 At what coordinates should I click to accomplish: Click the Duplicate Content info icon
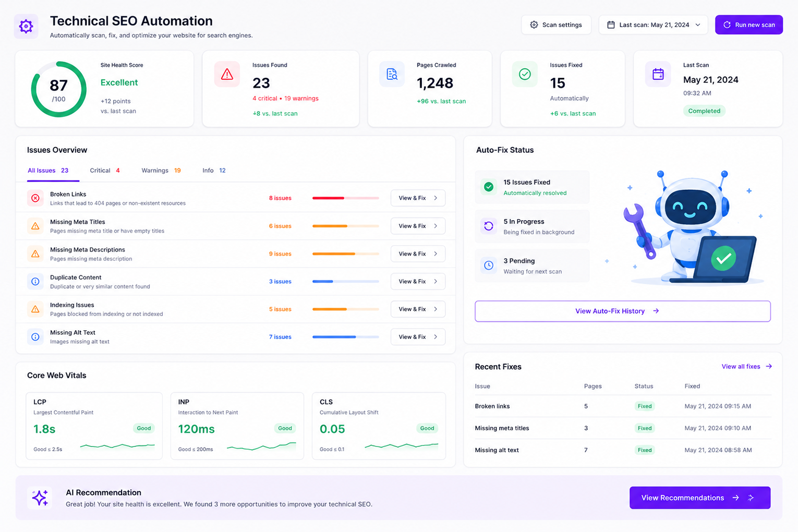[35, 281]
